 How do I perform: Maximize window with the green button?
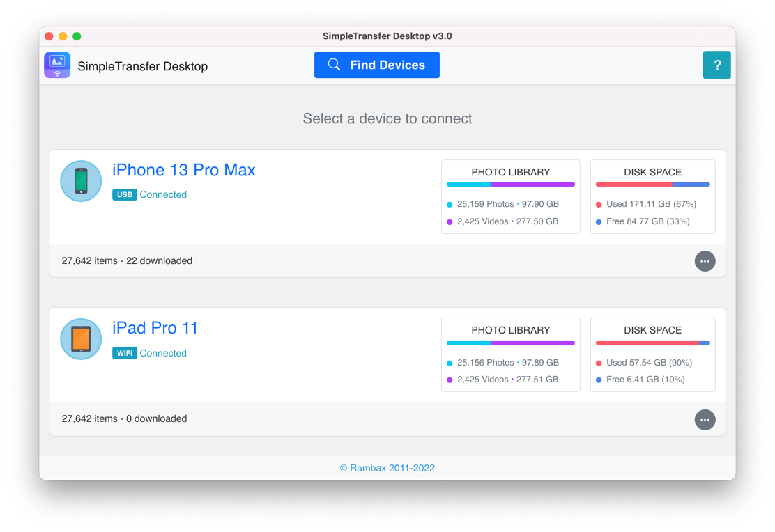click(77, 36)
